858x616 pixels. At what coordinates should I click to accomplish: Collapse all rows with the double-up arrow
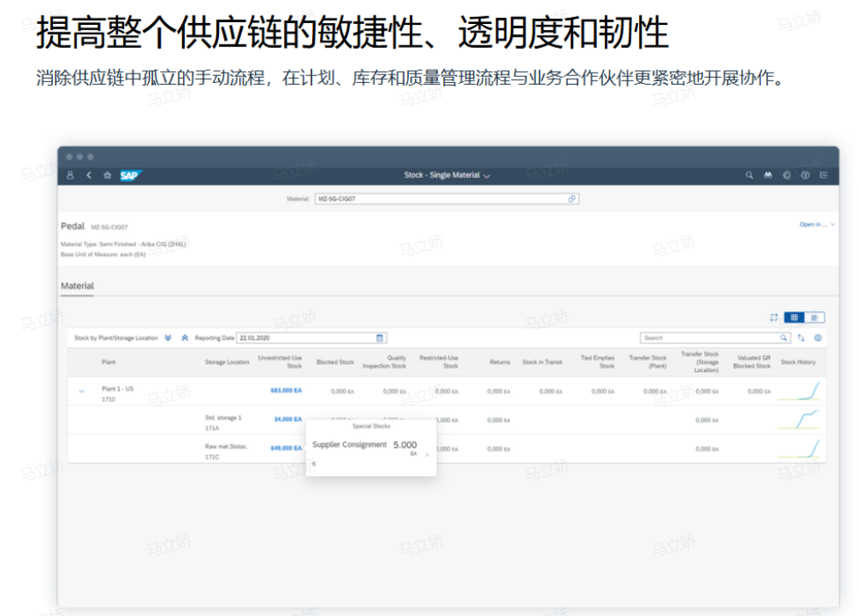click(x=185, y=338)
